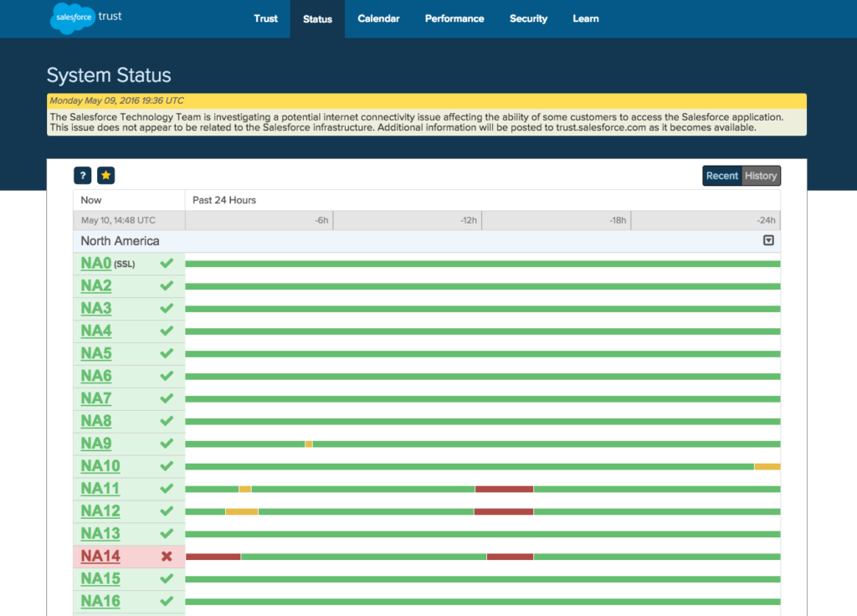Viewport: 857px width, 616px height.
Task: Collapse the North America region section
Action: point(768,240)
